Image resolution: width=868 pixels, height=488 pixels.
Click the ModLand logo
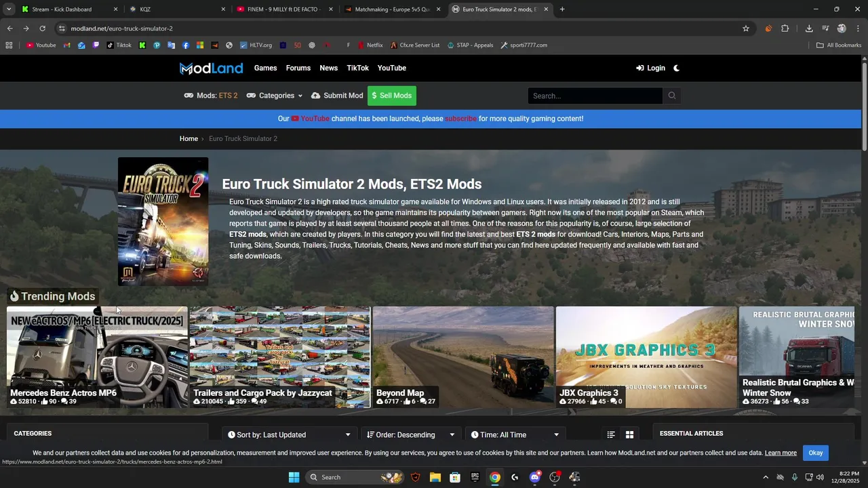click(211, 68)
